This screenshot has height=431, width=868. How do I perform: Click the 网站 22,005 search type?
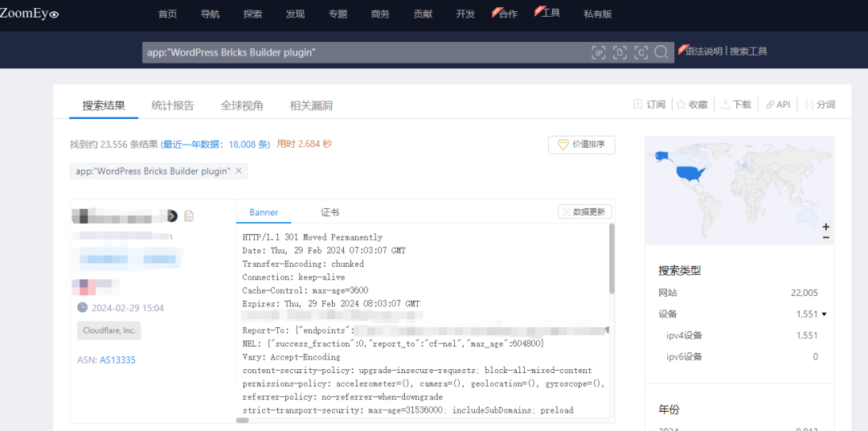[x=738, y=293]
